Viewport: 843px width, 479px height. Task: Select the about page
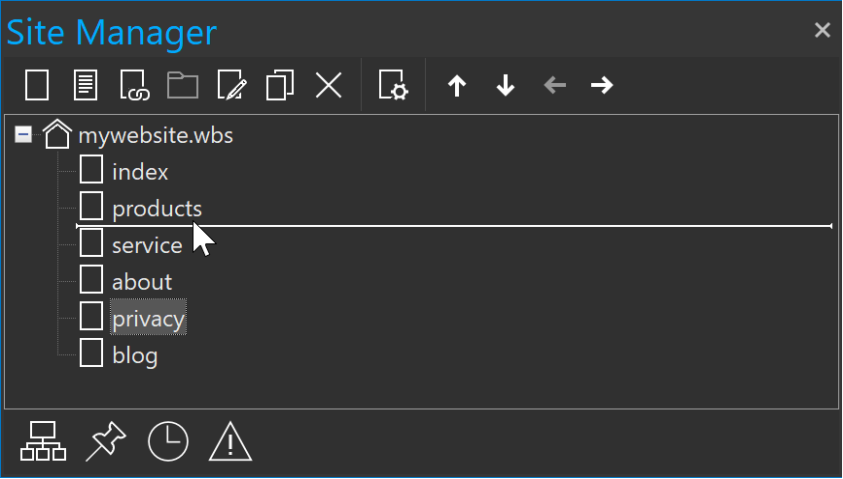click(142, 282)
